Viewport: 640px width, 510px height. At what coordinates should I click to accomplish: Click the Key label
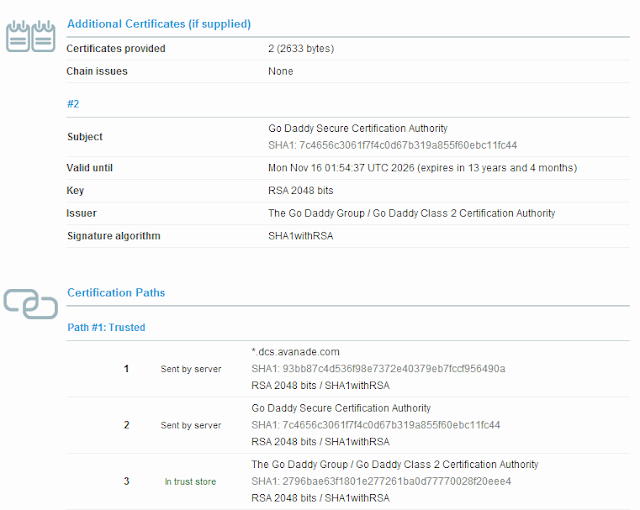pos(75,191)
